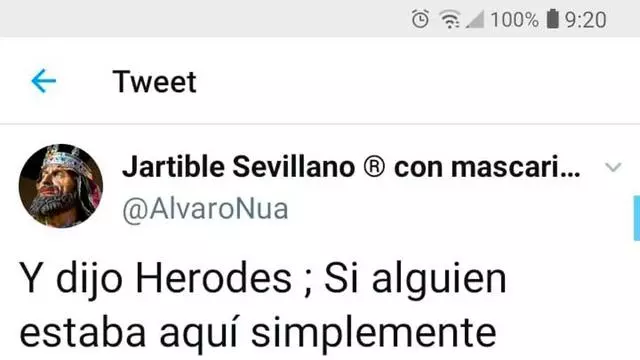Screen dimensions: 640x360
Task: Tap 'Y dijo' at tweet start
Action: coord(71,280)
